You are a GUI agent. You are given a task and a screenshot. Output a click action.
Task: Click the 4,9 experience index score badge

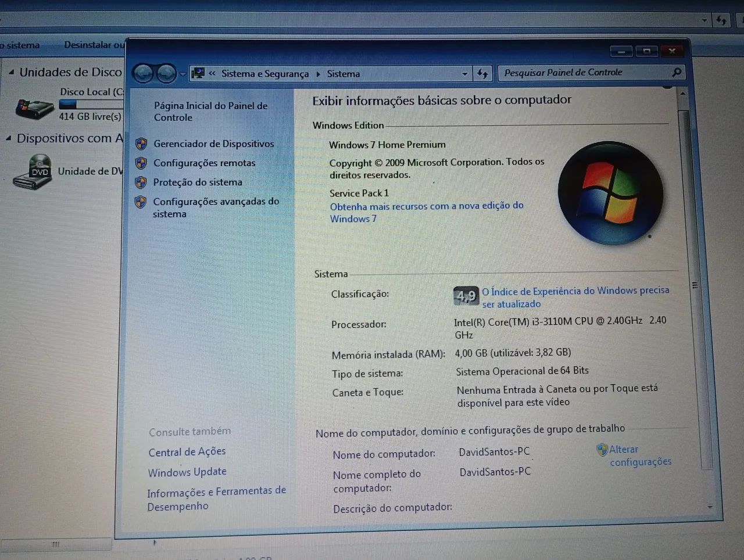pyautogui.click(x=466, y=296)
